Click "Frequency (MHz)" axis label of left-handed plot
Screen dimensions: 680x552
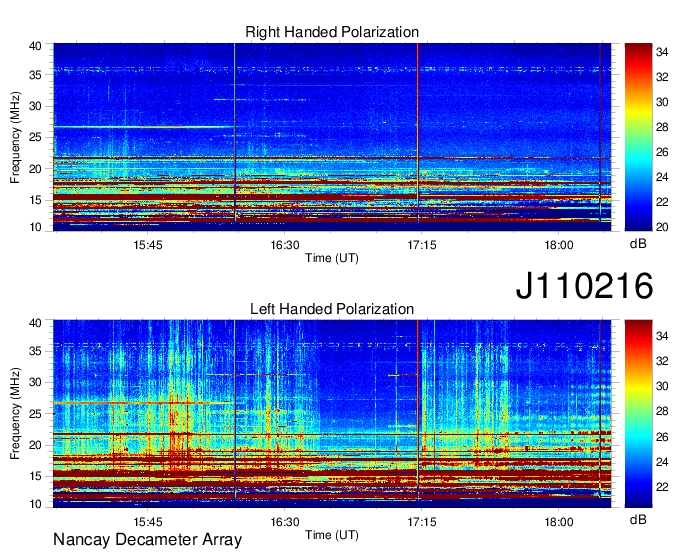[15, 414]
